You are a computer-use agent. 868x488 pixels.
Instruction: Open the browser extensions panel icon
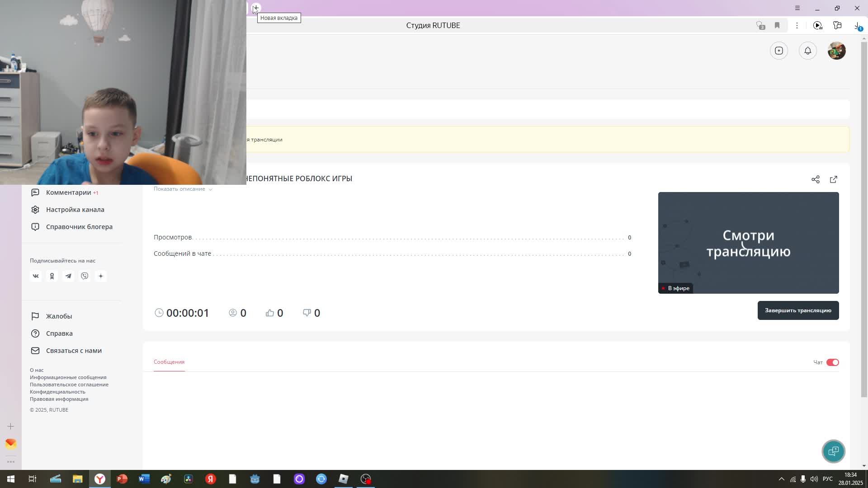coord(837,25)
